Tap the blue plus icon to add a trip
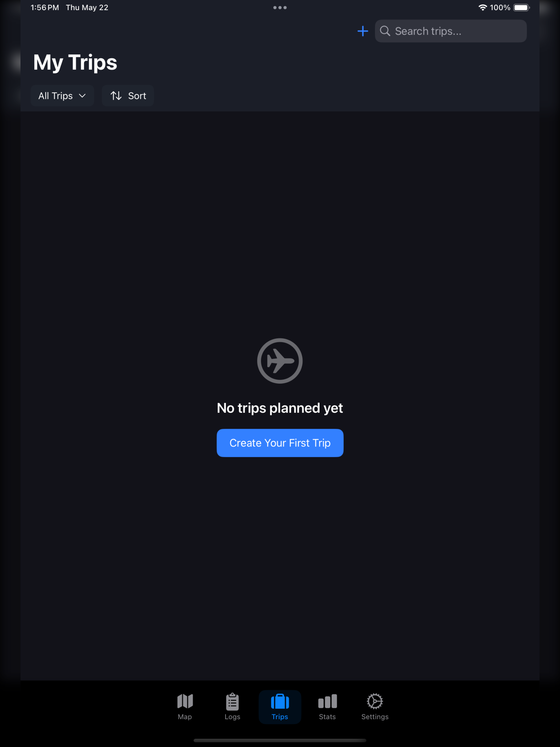The image size is (560, 747). coord(363,31)
